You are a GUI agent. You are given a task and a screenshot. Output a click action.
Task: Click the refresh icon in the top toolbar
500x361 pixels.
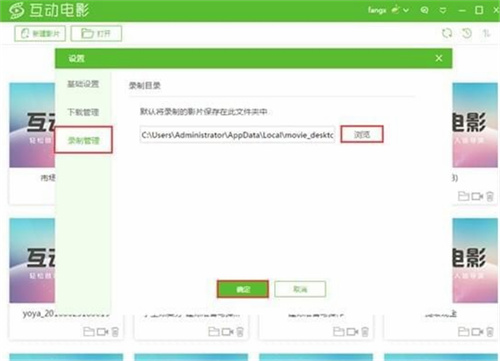point(447,33)
